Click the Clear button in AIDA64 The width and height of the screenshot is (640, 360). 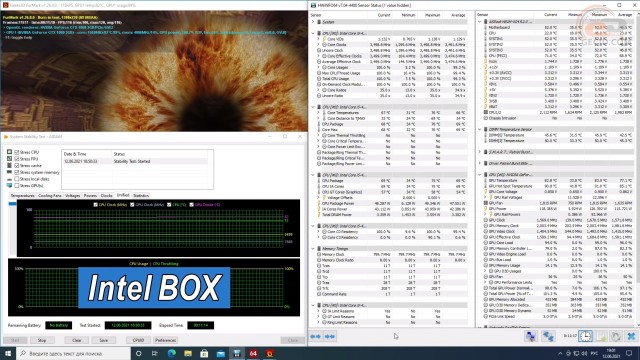(x=77, y=340)
